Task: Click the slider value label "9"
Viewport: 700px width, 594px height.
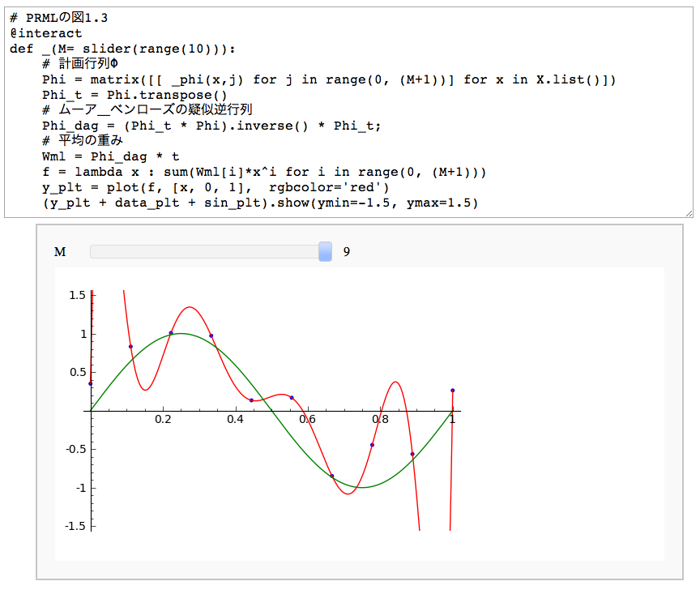Action: click(x=347, y=252)
